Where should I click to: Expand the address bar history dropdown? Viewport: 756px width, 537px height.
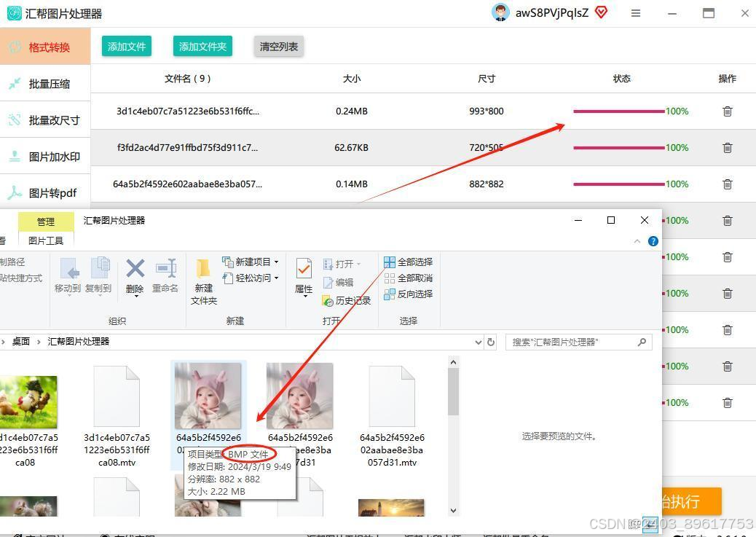point(479,342)
